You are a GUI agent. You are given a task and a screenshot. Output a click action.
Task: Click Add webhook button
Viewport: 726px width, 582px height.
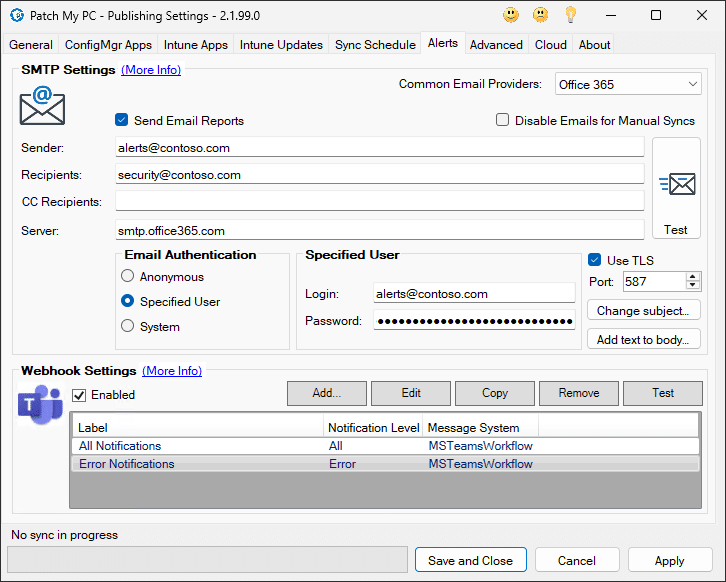[326, 393]
